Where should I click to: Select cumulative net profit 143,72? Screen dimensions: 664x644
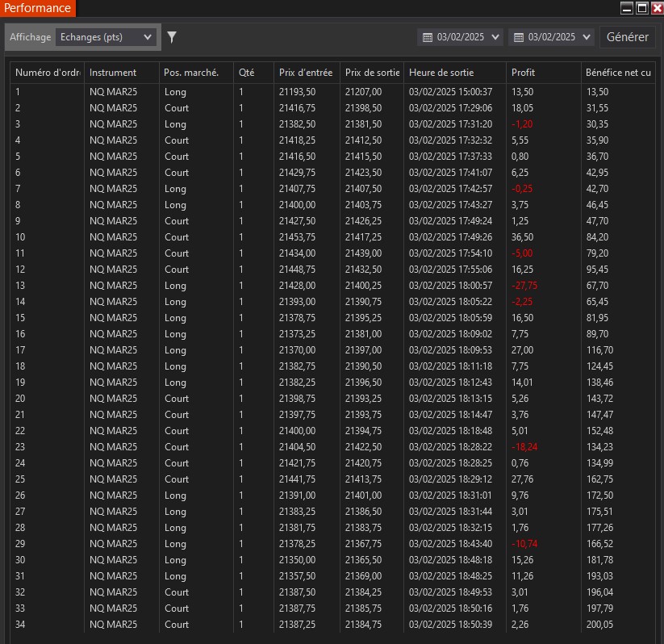tap(599, 399)
